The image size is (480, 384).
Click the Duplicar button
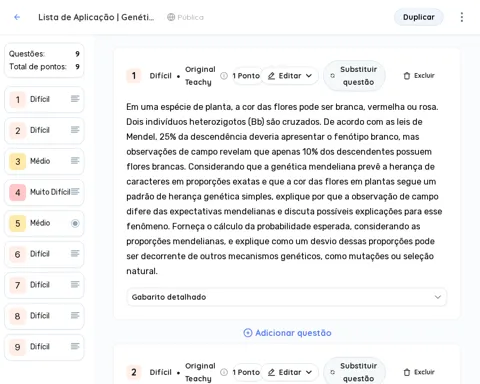pyautogui.click(x=419, y=17)
